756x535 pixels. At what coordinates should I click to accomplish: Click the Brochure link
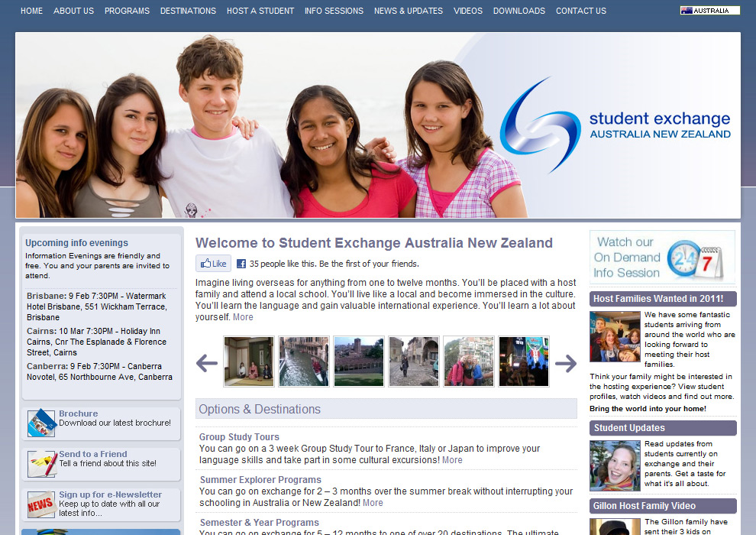point(78,413)
